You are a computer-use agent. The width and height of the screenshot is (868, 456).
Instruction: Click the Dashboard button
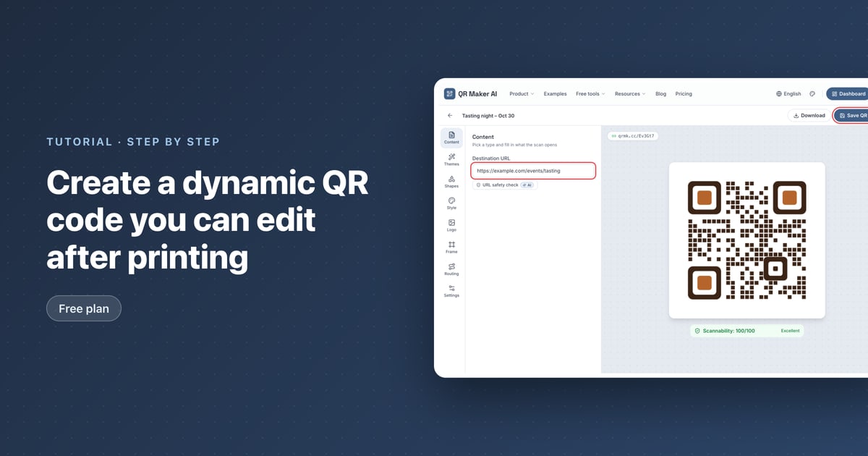[x=847, y=93]
